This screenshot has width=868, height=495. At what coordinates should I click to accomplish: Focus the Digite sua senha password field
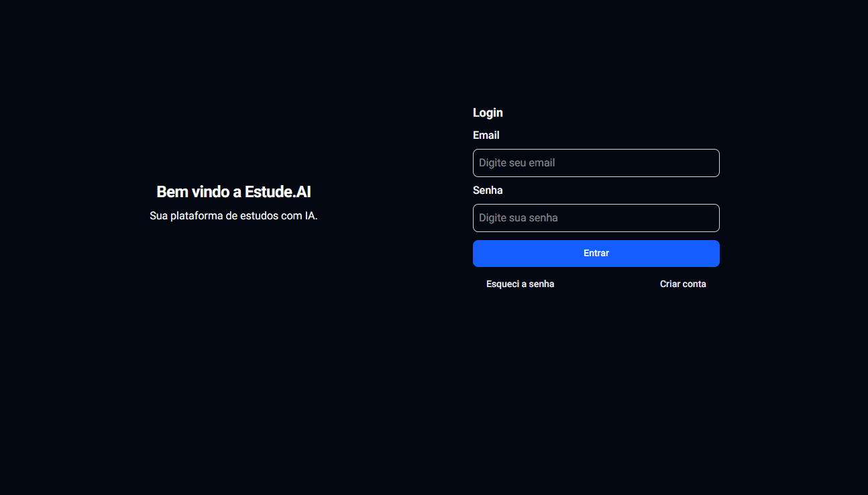[x=596, y=217]
